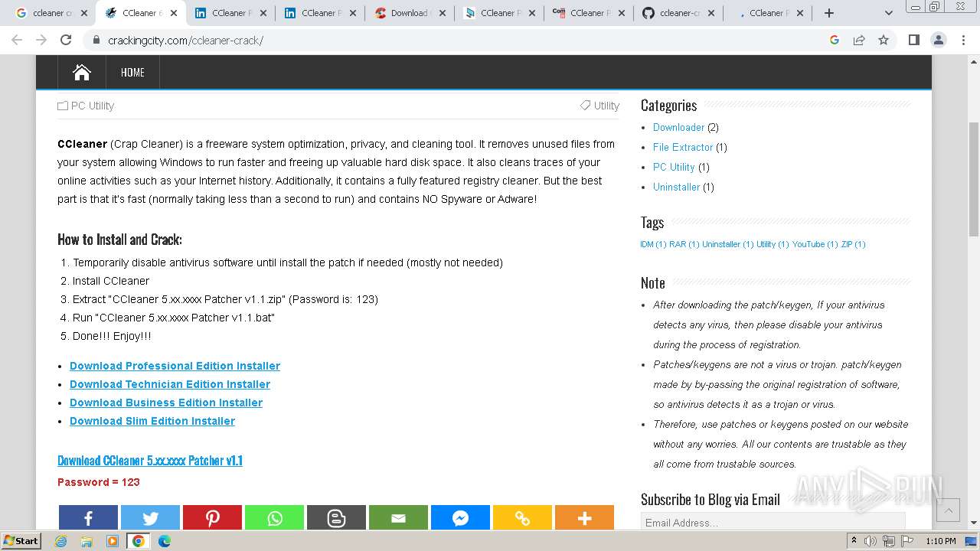Open the PC Utility sidebar category
This screenshot has width=980, height=551.
(674, 167)
